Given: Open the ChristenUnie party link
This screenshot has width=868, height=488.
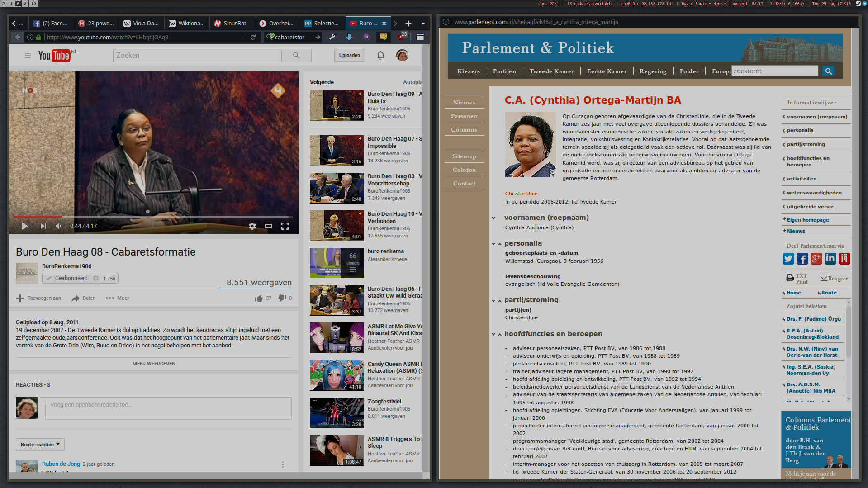Looking at the screenshot, I should point(521,194).
